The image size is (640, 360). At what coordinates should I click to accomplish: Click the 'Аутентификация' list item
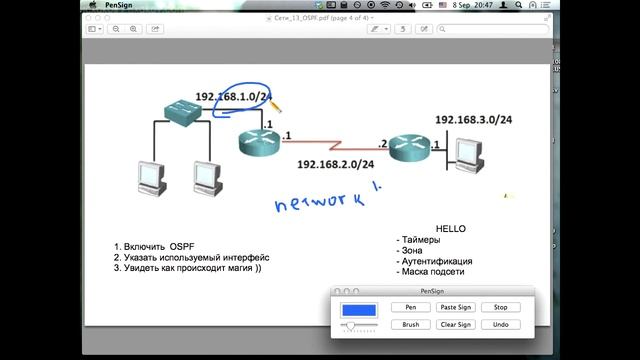(x=437, y=261)
